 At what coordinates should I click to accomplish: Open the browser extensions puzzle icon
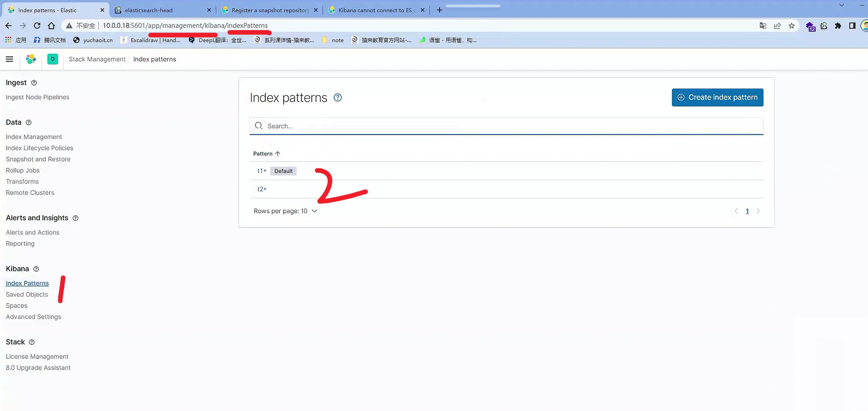838,26
